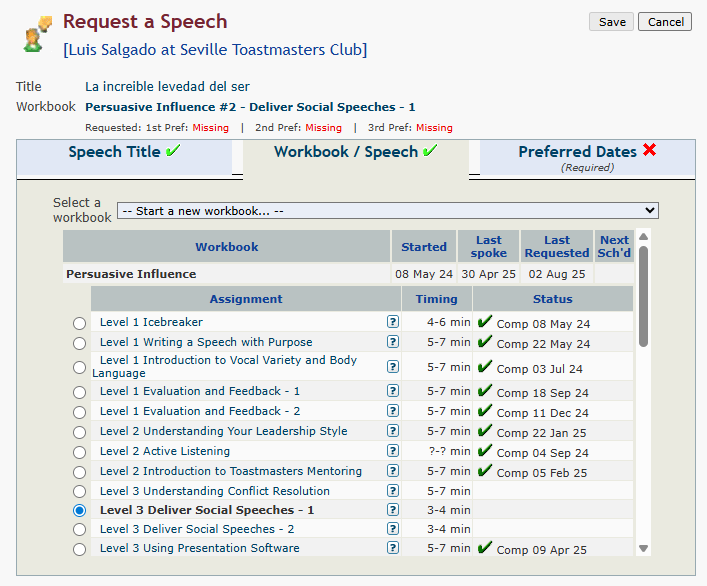Click scrollbar up arrow in workbook list

(x=643, y=238)
